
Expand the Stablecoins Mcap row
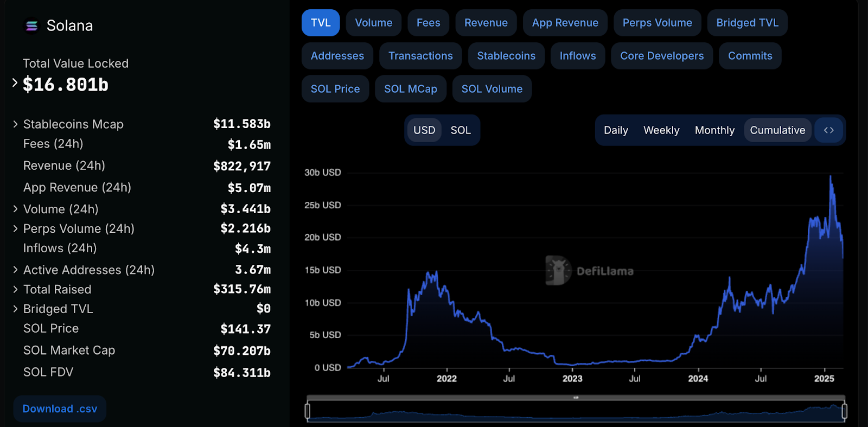tap(15, 124)
